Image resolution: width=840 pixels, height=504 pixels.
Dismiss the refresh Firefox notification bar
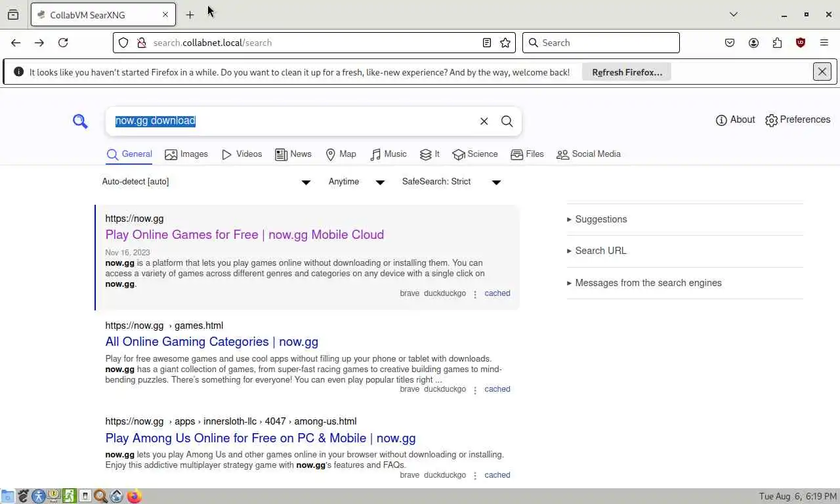[x=822, y=72]
